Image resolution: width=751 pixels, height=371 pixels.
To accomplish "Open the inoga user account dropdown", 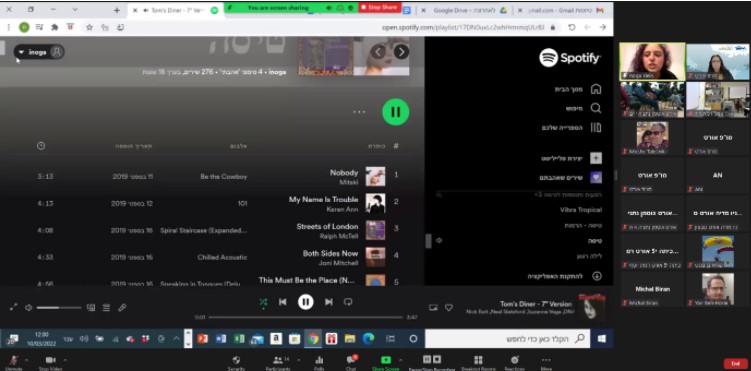I will [39, 52].
